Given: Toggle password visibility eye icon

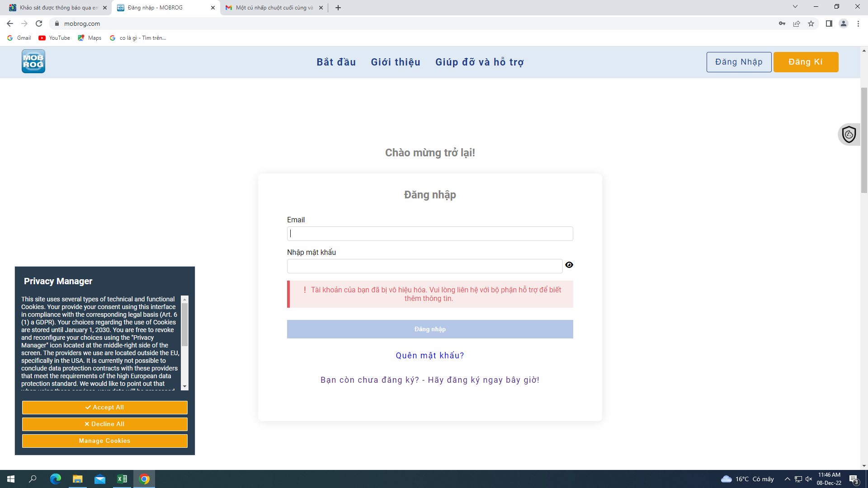Looking at the screenshot, I should [x=569, y=265].
